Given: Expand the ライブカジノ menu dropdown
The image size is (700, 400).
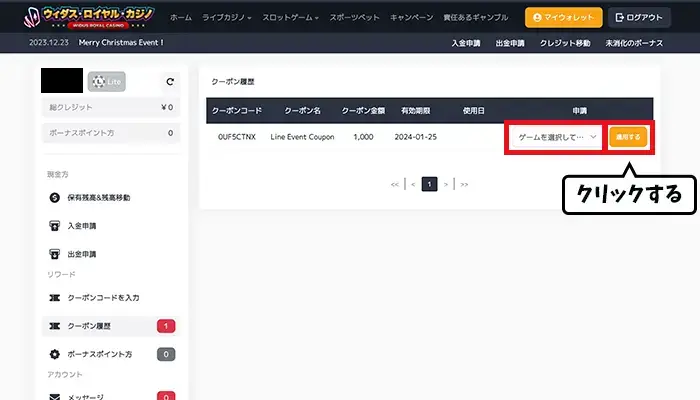Looking at the screenshot, I should coord(228,18).
